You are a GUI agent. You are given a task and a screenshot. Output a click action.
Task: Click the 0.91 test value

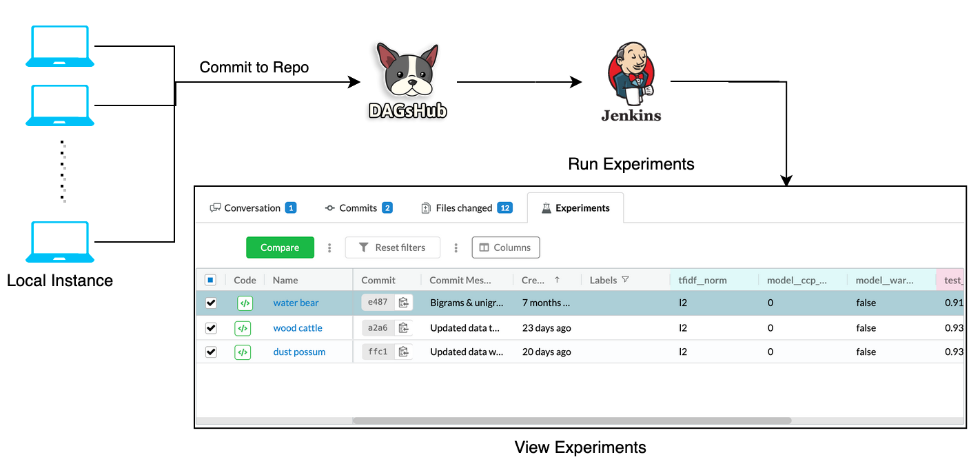(x=954, y=303)
